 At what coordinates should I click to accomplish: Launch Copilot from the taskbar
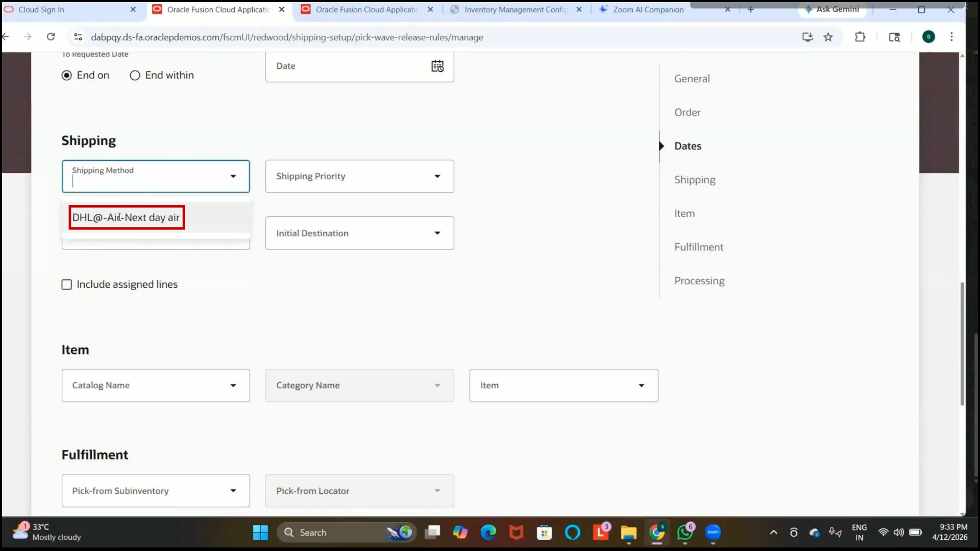coord(460,533)
